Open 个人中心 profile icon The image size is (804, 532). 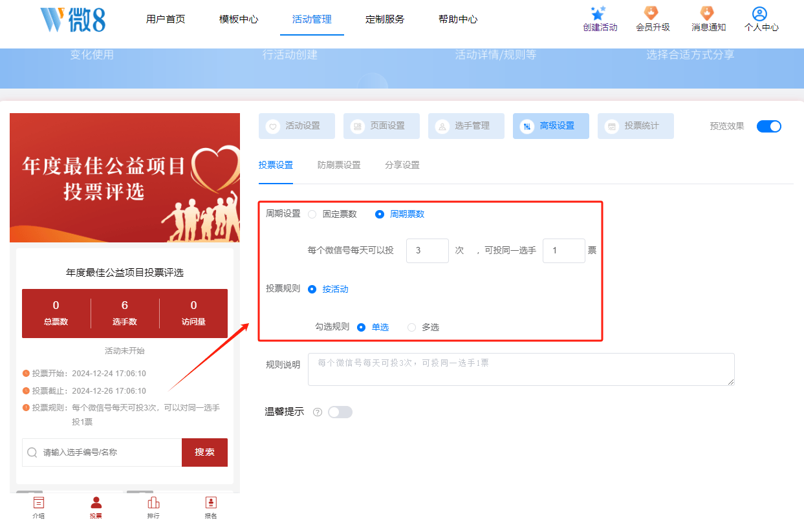pyautogui.click(x=760, y=14)
